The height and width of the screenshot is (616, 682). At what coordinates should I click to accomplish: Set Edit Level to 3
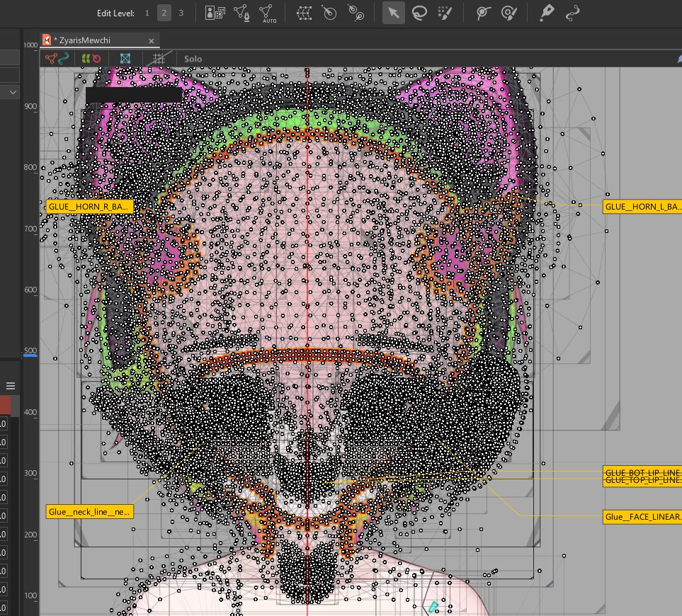pyautogui.click(x=181, y=13)
